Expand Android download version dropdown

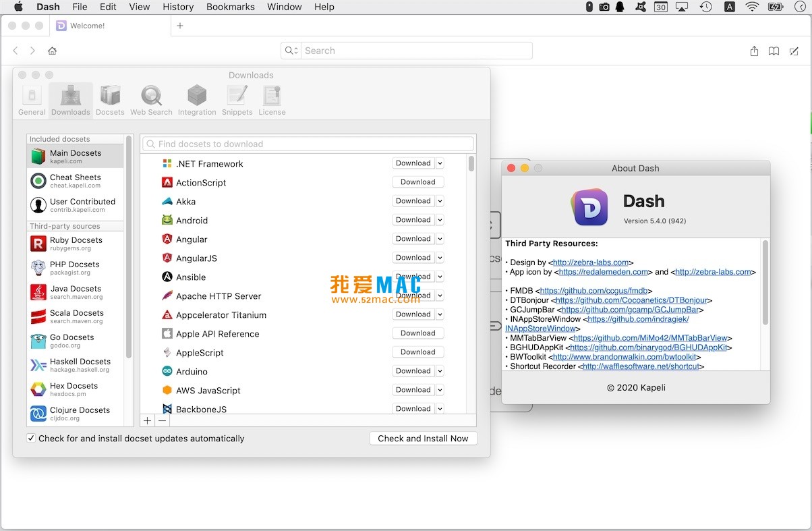tap(440, 220)
